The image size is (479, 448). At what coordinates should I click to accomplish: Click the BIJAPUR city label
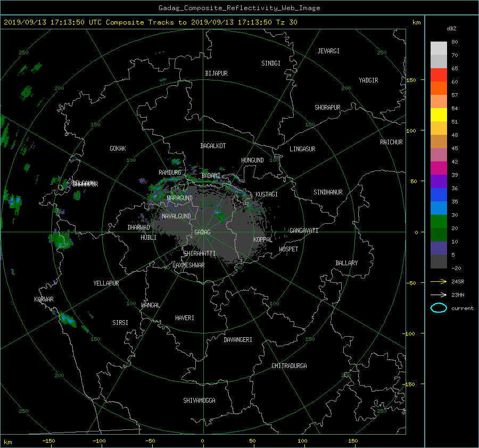tap(216, 74)
